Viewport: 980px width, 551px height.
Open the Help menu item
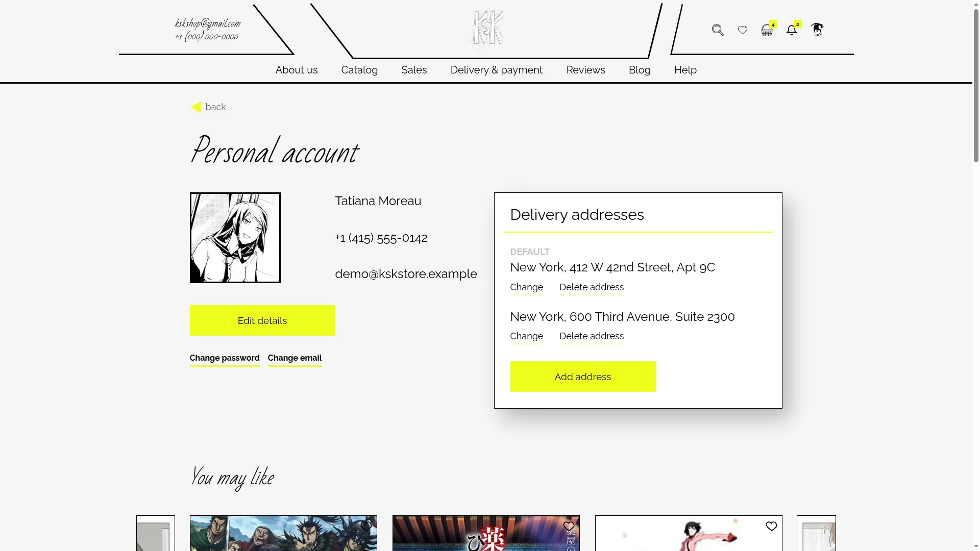[x=685, y=70]
